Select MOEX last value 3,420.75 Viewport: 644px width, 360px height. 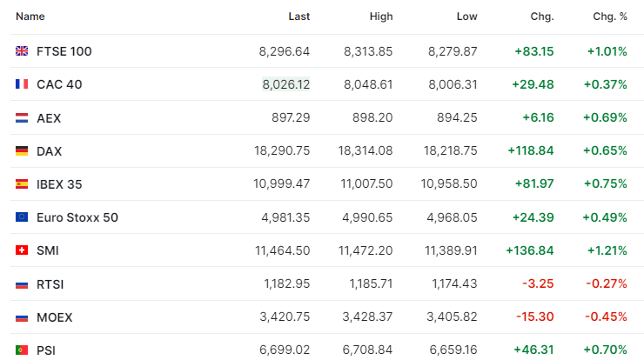pos(285,317)
